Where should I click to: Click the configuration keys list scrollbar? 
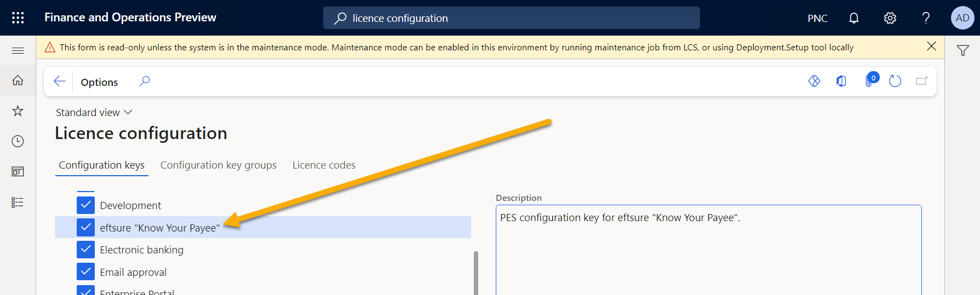tap(476, 273)
